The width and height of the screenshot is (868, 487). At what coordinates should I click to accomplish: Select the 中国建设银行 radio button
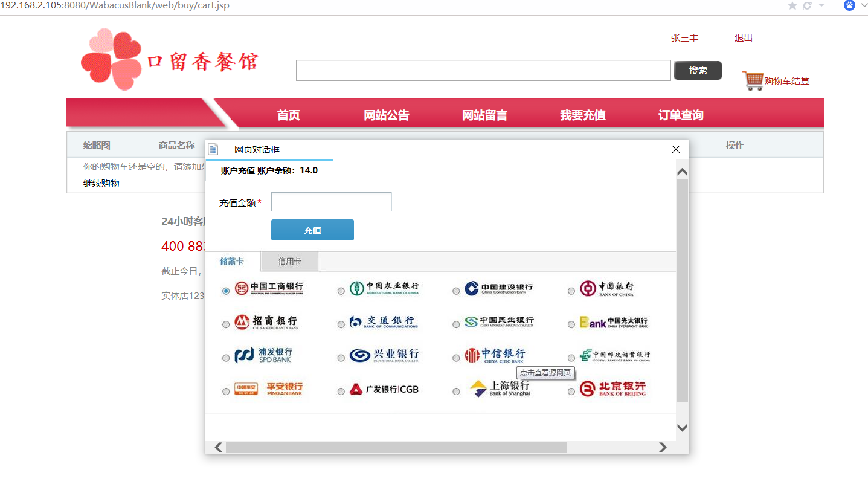(456, 291)
